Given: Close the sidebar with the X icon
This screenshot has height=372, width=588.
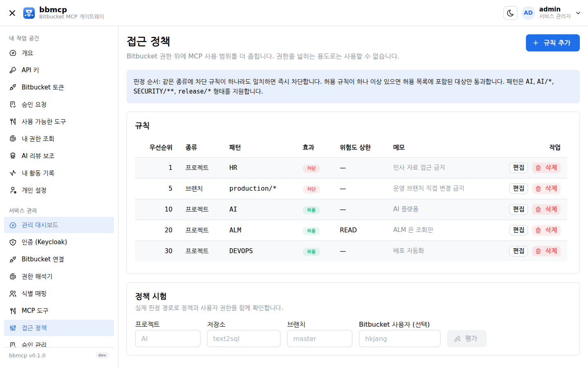Looking at the screenshot, I should point(12,13).
